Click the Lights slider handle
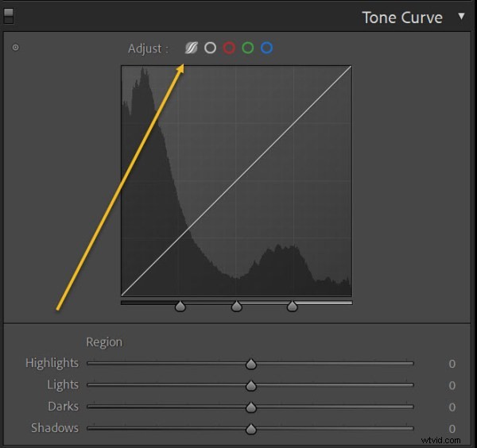 coord(251,385)
